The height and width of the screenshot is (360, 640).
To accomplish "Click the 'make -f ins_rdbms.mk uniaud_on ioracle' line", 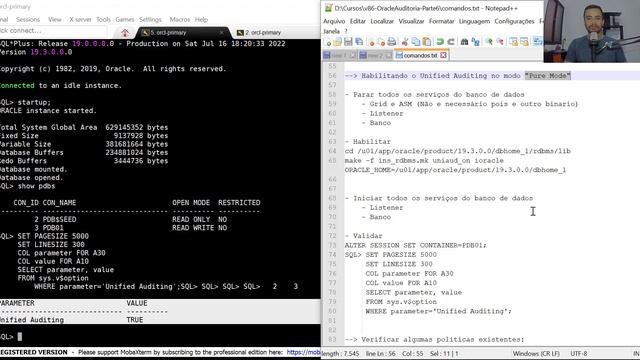I will click(x=424, y=160).
